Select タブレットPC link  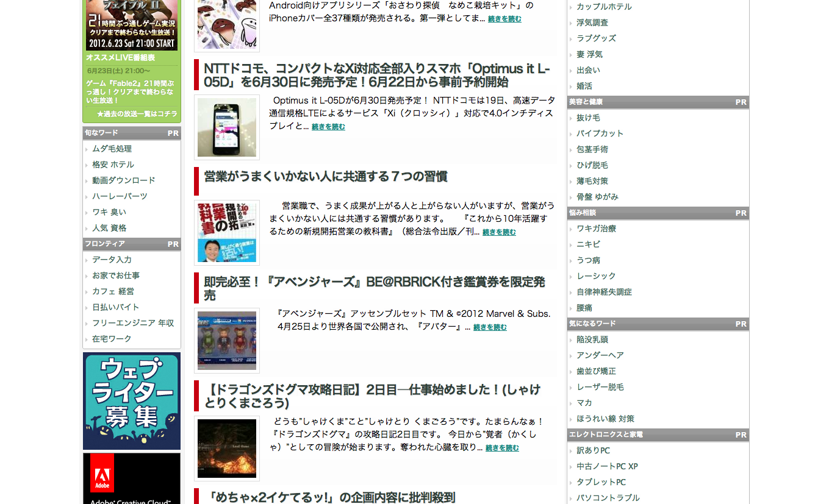(601, 482)
